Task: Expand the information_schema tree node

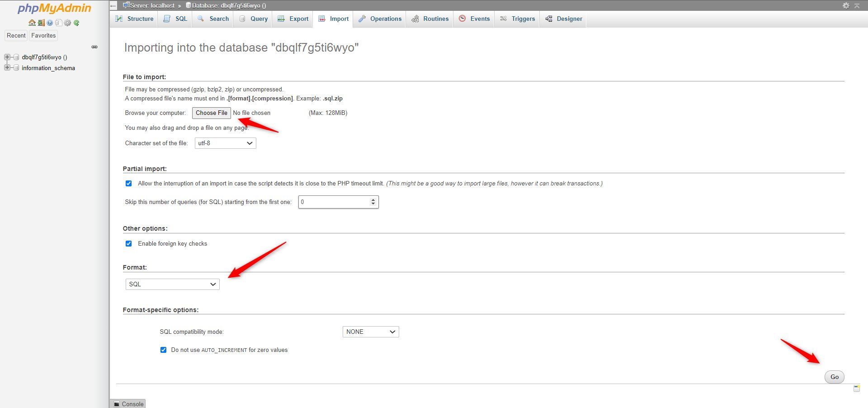Action: click(x=7, y=68)
